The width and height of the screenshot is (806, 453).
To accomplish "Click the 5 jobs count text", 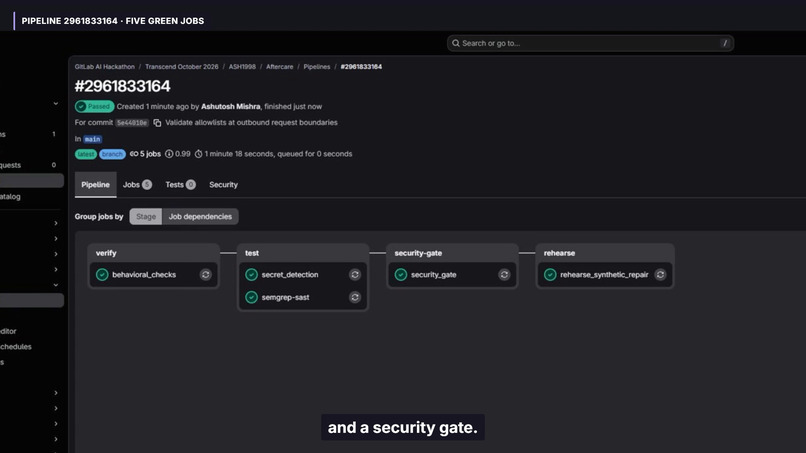I will tap(150, 154).
